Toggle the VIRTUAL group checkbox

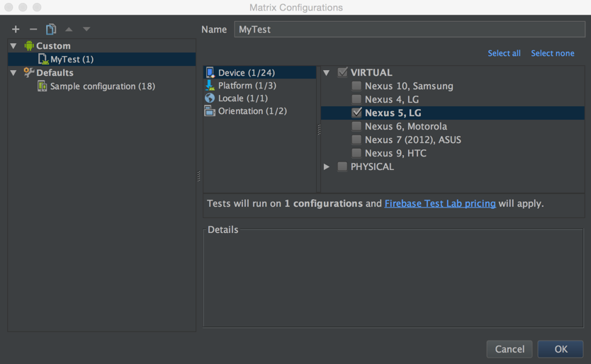(x=342, y=72)
